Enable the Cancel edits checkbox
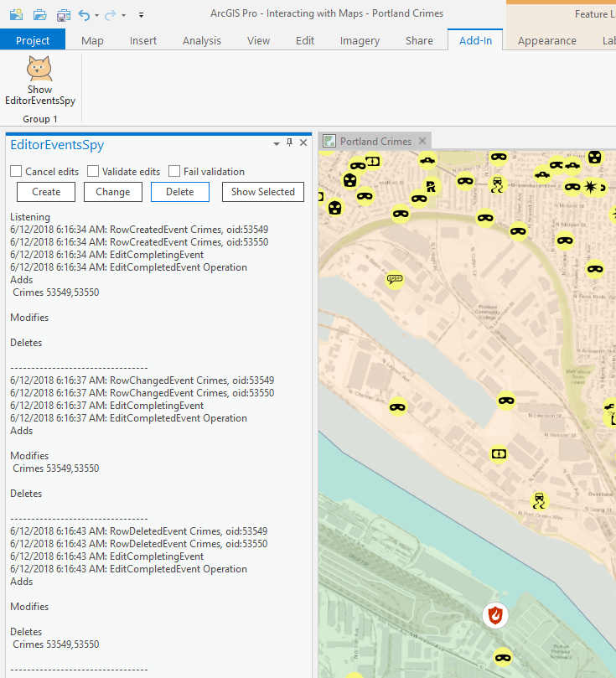 click(x=16, y=171)
